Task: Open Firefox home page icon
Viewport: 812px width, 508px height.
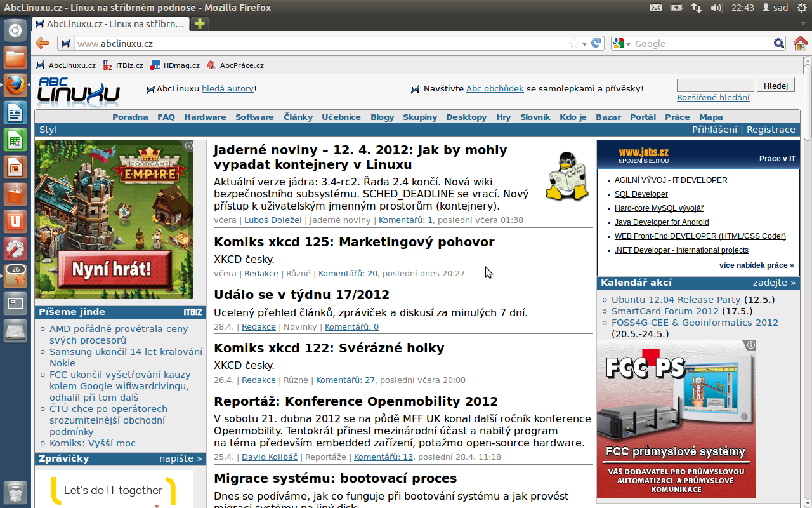Action: [x=801, y=43]
